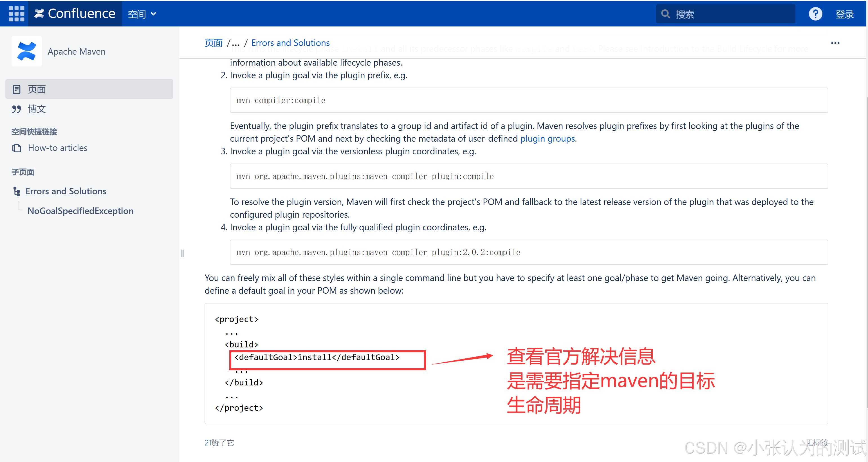The image size is (868, 462).
Task: Click the 博文 navigation tab
Action: tap(36, 108)
